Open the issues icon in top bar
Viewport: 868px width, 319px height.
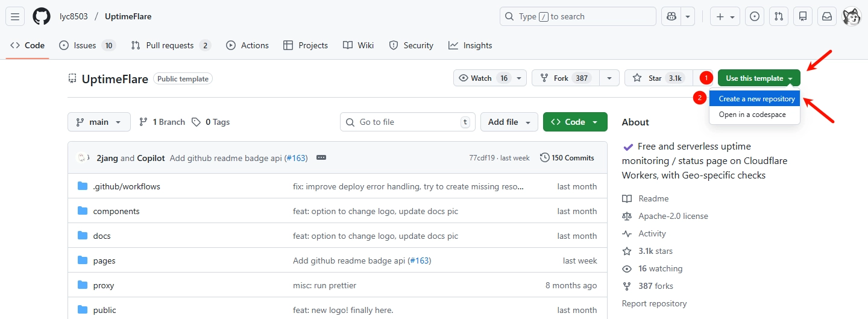[754, 16]
